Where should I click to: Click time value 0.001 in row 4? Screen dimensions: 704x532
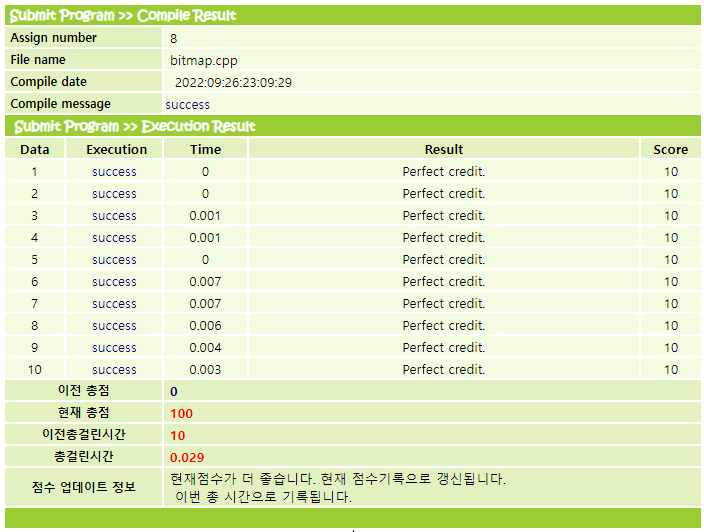tap(205, 238)
